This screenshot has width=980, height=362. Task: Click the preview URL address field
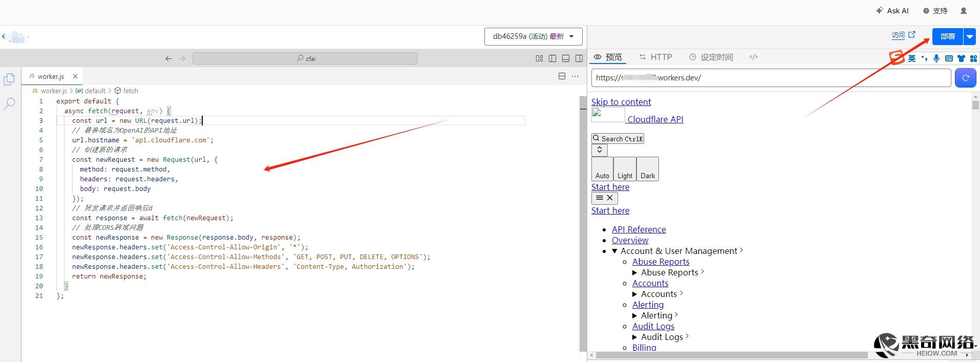pos(771,78)
